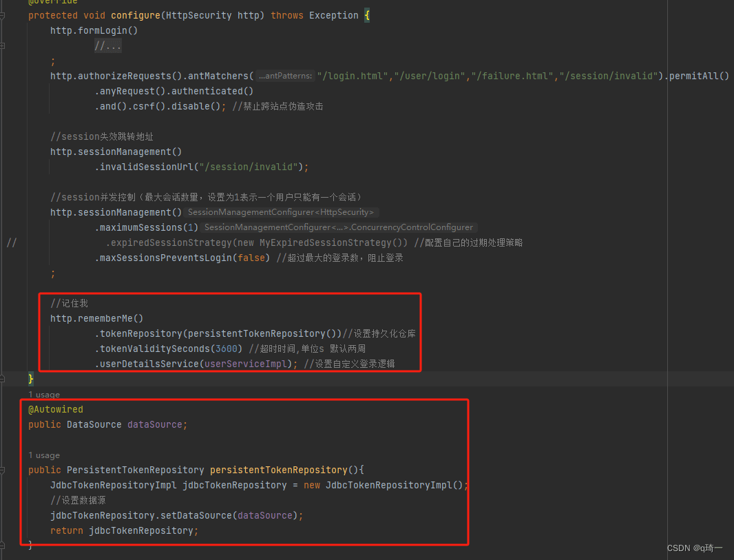
Task: Place cursor on 'configure' method name
Action: point(135,15)
